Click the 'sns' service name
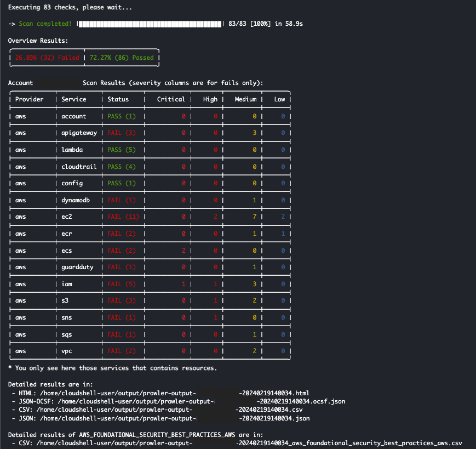Screen dimensions: 476x449 (x=66, y=318)
